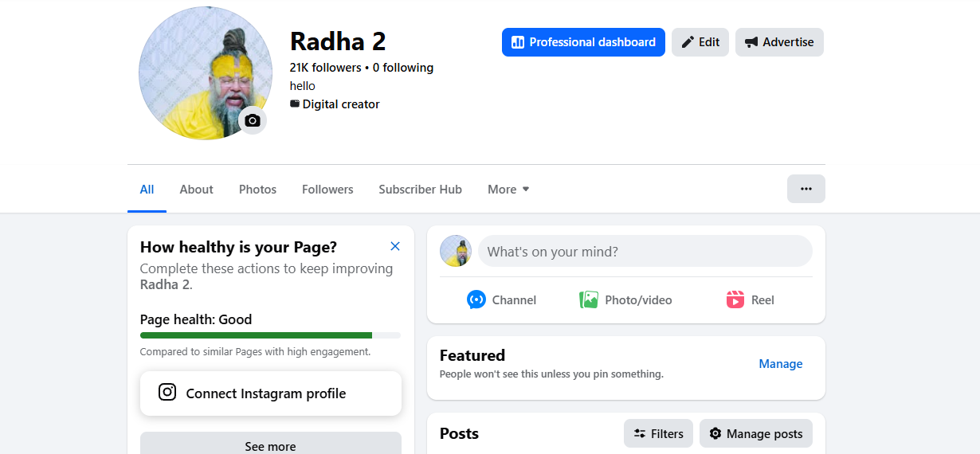Switch to the About tab
This screenshot has height=454, width=980.
(196, 190)
